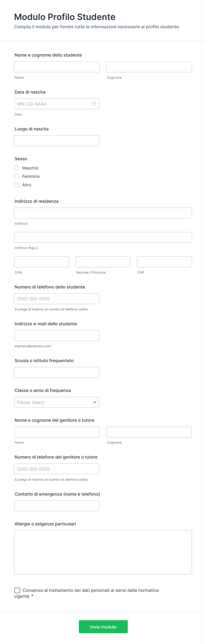This screenshot has width=204, height=644.
Task: Grab the textarea resize handle corner
Action: pyautogui.click(x=190, y=572)
